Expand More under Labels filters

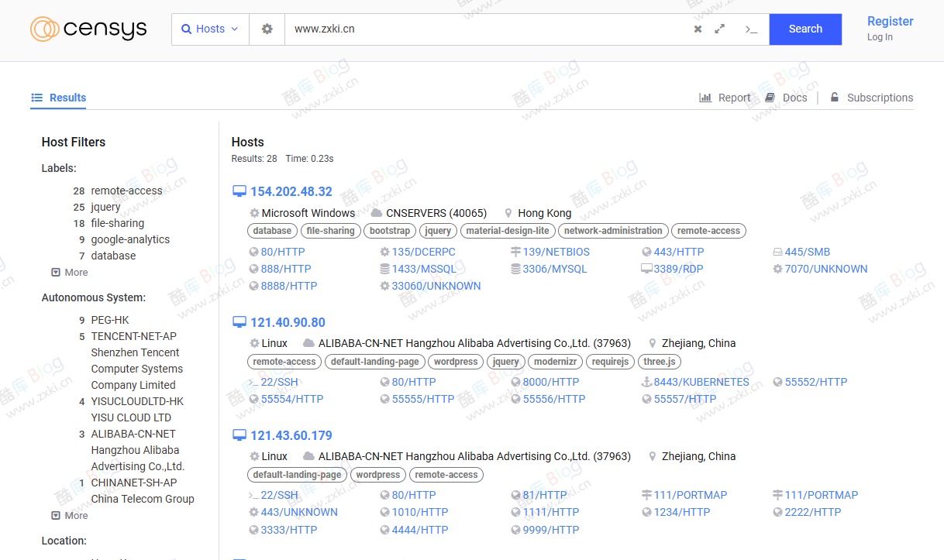click(70, 273)
